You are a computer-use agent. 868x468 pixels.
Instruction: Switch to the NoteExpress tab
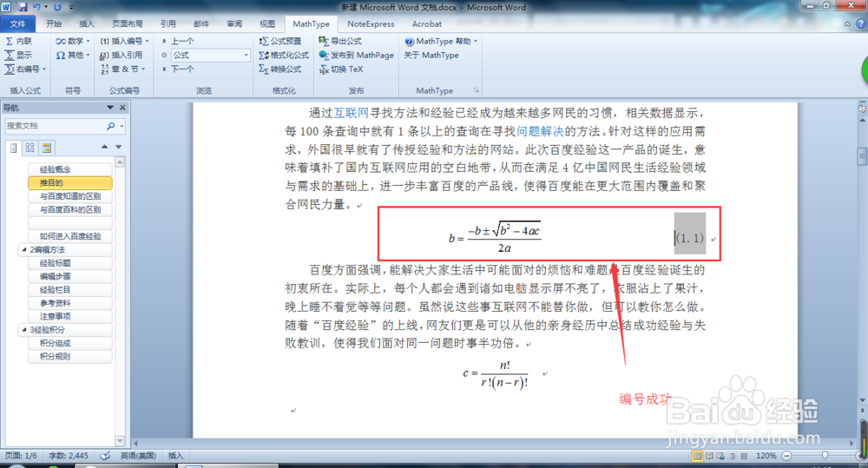pos(371,23)
